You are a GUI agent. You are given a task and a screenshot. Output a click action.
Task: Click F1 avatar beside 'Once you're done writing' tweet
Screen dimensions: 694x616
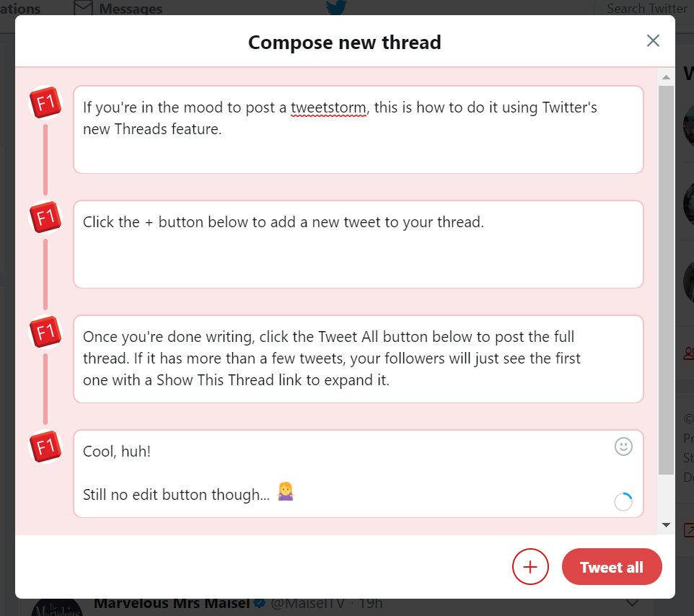pos(45,332)
